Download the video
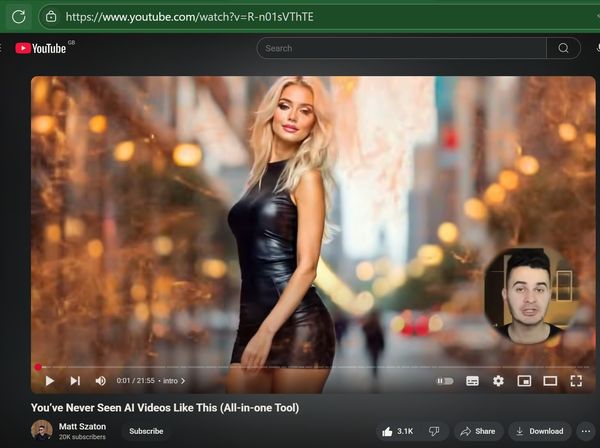Viewport: 600px width, 448px height. [540, 431]
